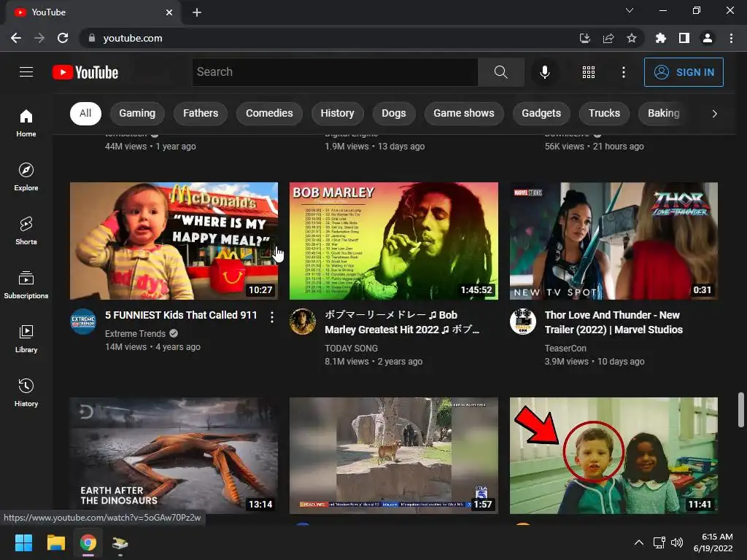Select the Trucks filter chip
747x560 pixels.
pyautogui.click(x=604, y=113)
